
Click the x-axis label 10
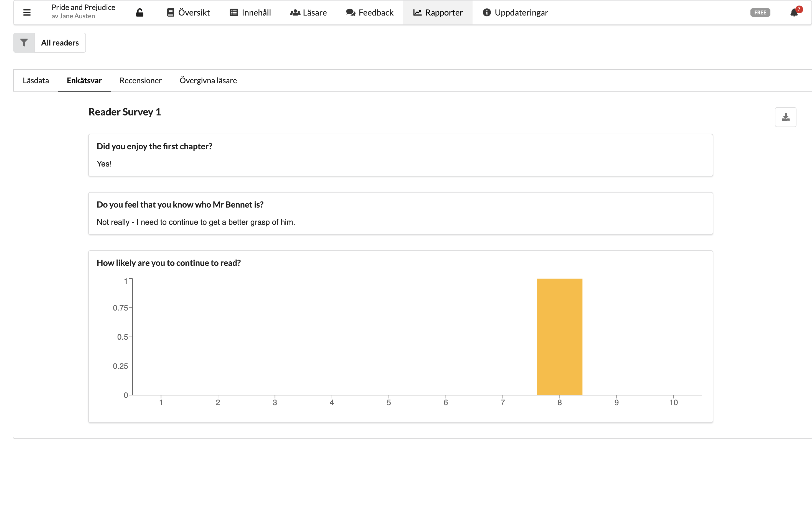pos(673,402)
